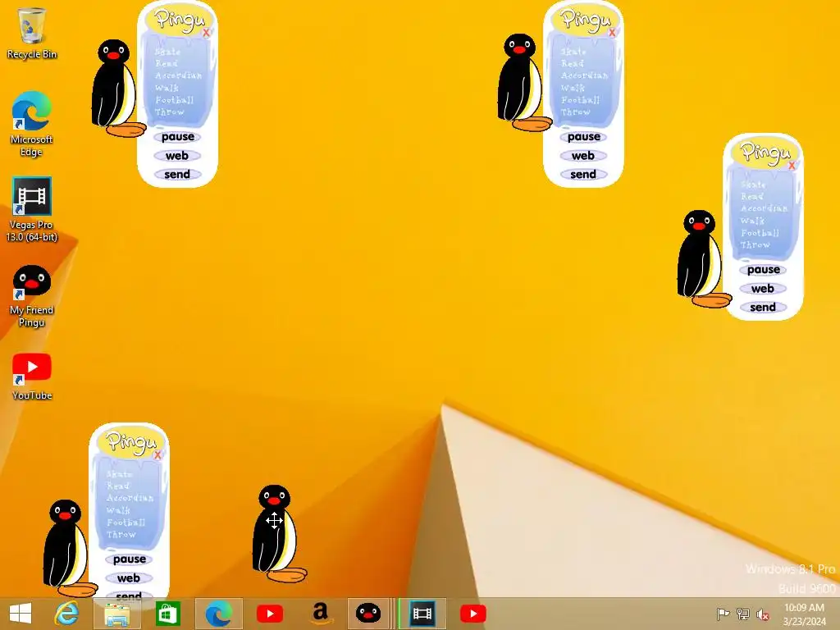
Task: Pick Football in the panel overlapping the taskbar
Action: 126,523
